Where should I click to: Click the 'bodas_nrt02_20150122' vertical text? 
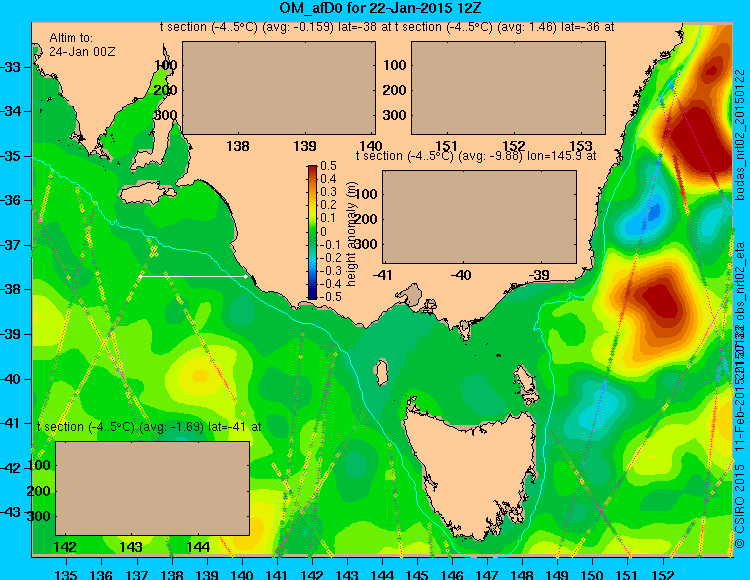[740, 135]
